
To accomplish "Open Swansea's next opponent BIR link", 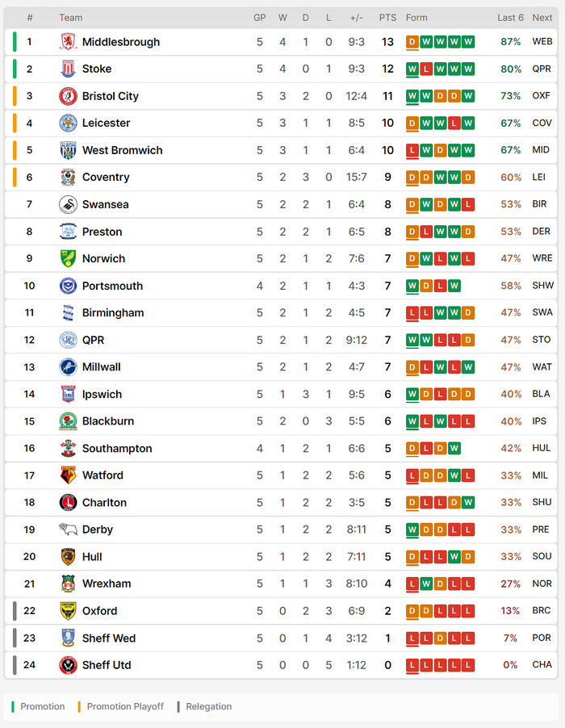I will (540, 205).
